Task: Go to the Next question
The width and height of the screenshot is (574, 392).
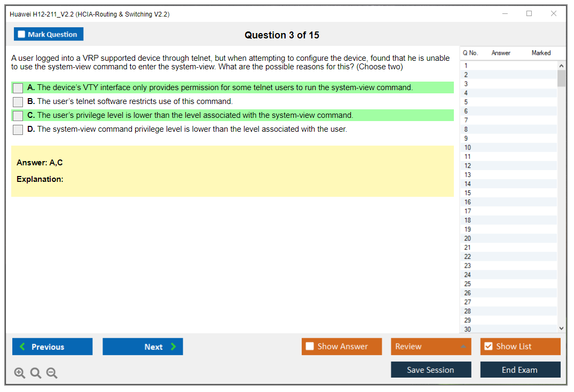Action: pos(143,347)
